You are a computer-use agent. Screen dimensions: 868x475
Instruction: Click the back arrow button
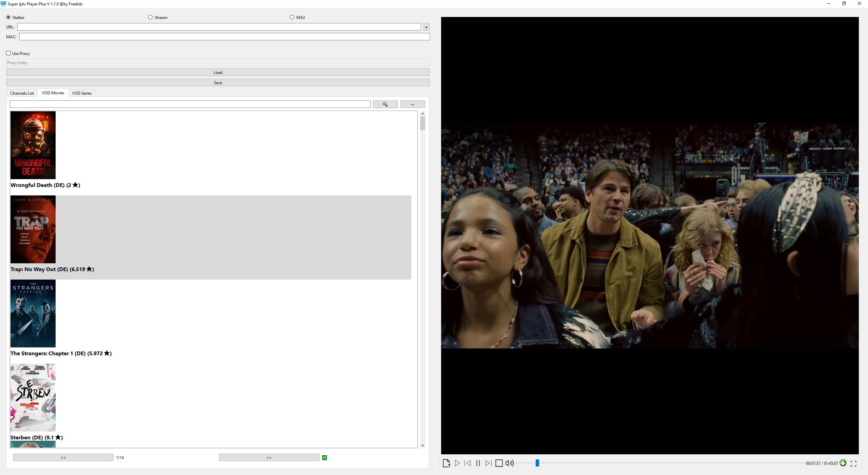[413, 104]
